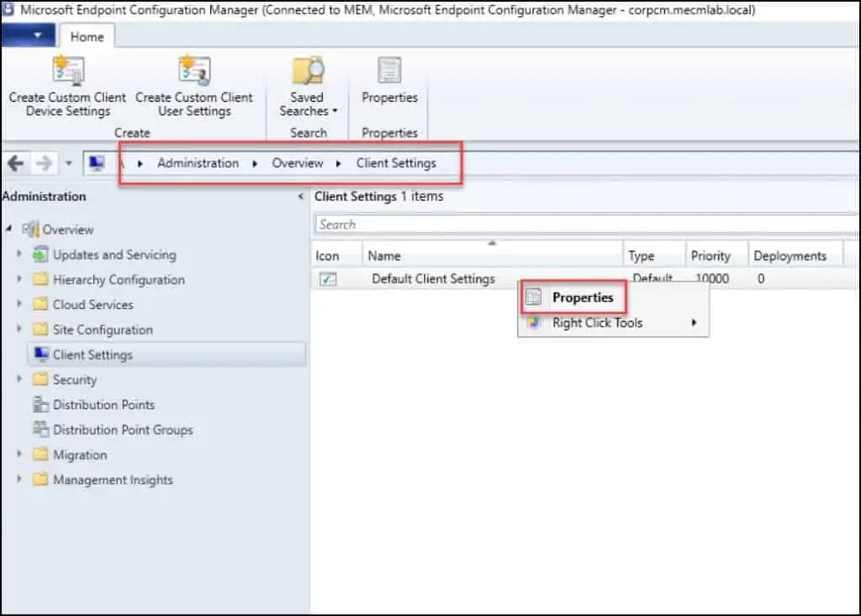Select the Client Settings monitor icon
The height and width of the screenshot is (616, 861).
pos(41,354)
